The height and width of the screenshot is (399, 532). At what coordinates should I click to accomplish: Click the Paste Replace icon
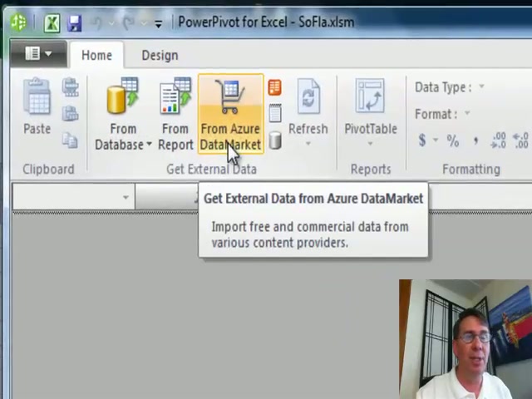click(x=70, y=113)
